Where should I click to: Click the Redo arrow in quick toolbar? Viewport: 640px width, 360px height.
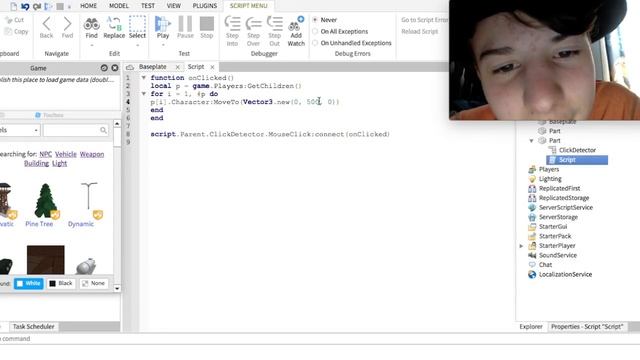click(x=37, y=6)
